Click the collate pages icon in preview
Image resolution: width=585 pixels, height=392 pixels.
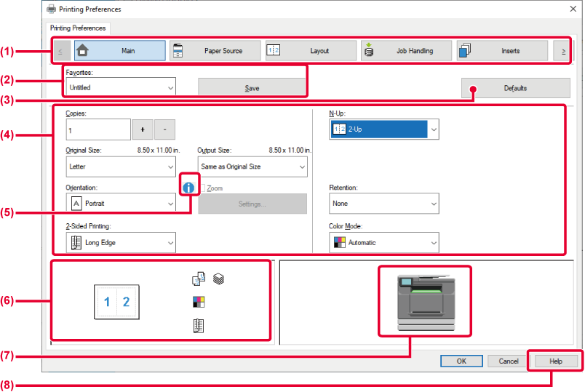pos(198,279)
